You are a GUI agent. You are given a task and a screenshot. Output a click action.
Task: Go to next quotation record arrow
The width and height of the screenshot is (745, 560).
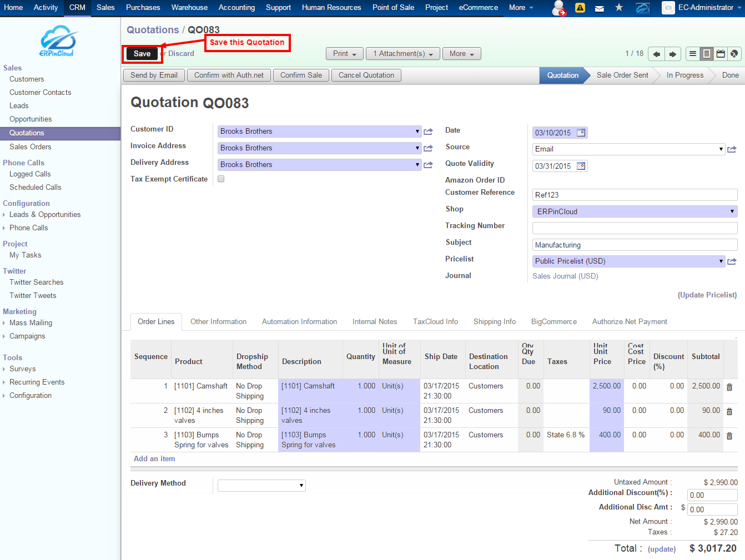click(673, 54)
